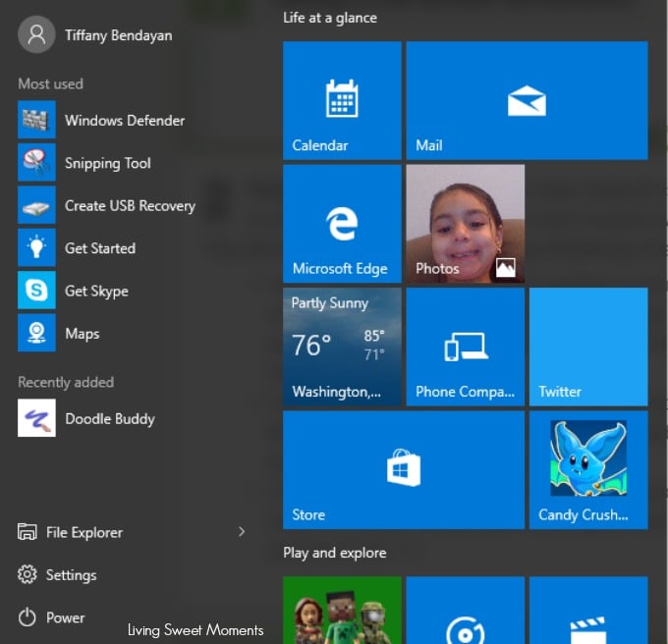Expand the File Explorer jump list arrow
Viewport: 668px width, 644px height.
coord(242,532)
